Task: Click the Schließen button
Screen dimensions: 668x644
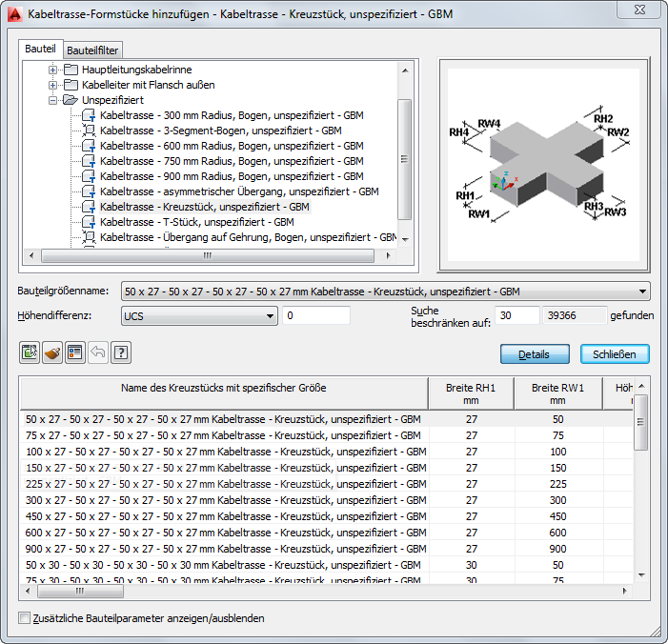Action: coord(615,354)
